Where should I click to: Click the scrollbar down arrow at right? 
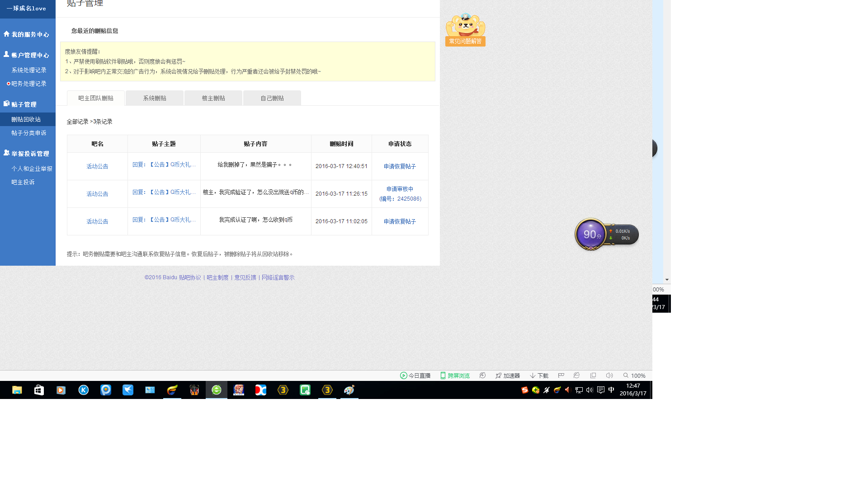[667, 280]
